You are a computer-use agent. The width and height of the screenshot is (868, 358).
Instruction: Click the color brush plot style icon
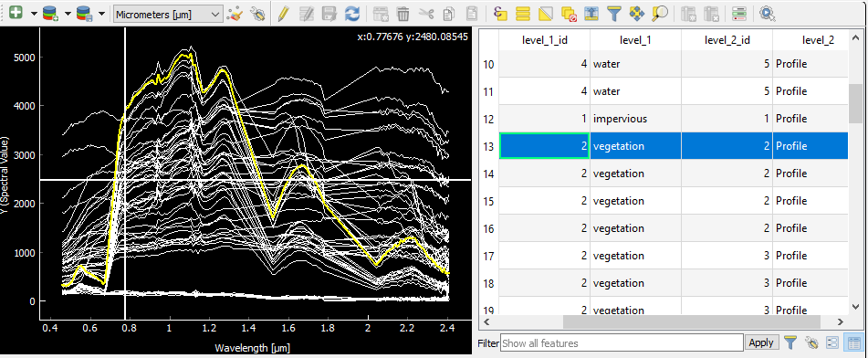[x=235, y=14]
